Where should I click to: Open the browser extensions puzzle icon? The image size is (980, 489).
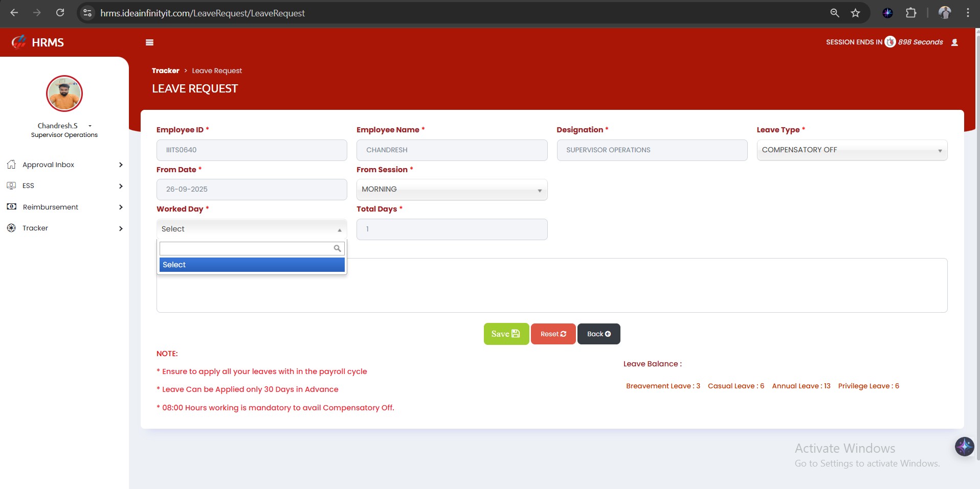(911, 13)
